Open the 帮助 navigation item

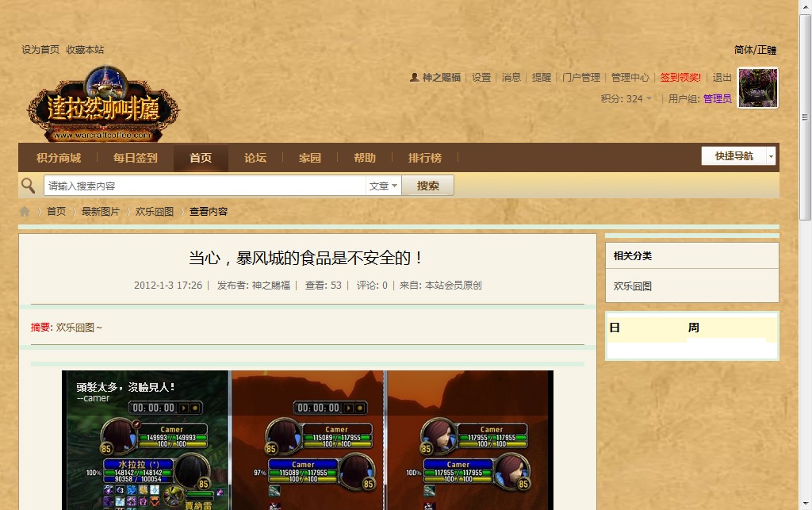click(x=365, y=158)
